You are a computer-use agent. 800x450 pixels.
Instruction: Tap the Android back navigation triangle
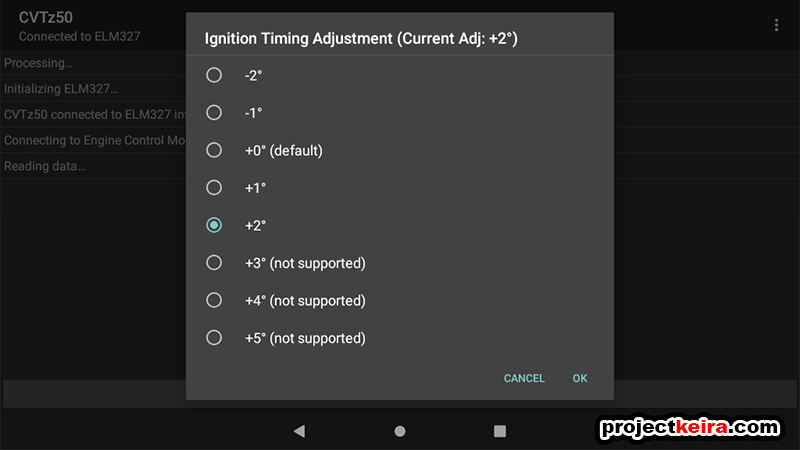point(299,431)
